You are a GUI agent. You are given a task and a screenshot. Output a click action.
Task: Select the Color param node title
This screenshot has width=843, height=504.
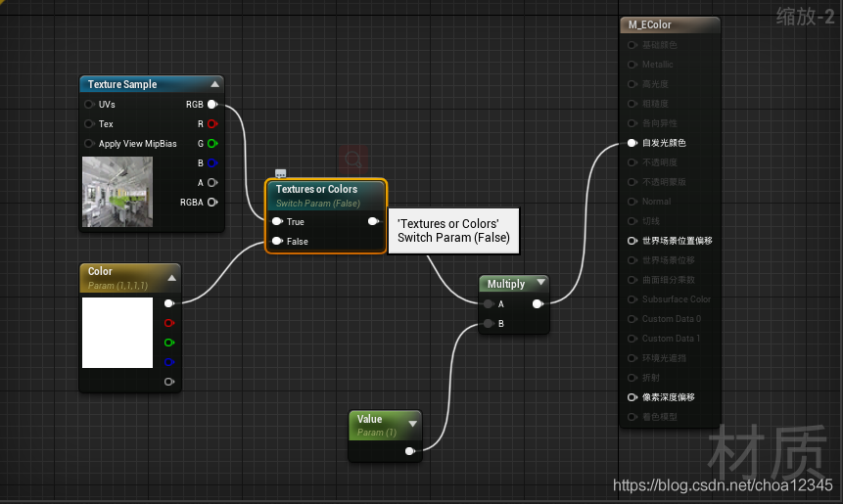pos(100,271)
